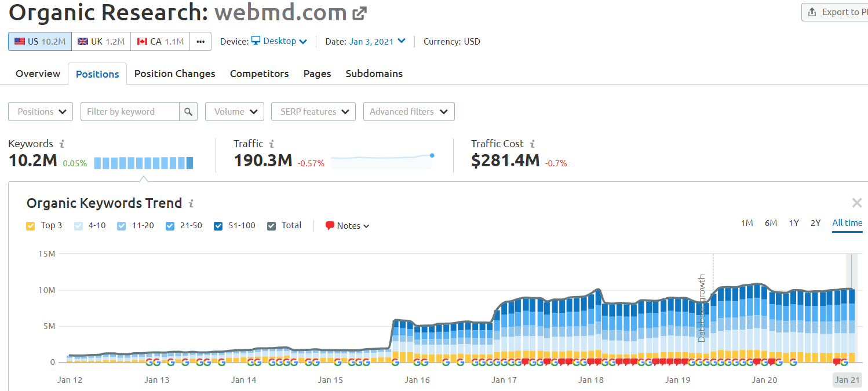
Task: Open info icon next to Traffic Cost
Action: click(532, 144)
